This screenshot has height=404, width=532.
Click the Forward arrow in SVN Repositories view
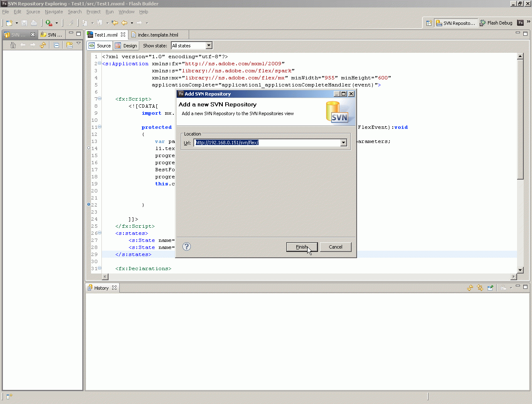[33, 45]
